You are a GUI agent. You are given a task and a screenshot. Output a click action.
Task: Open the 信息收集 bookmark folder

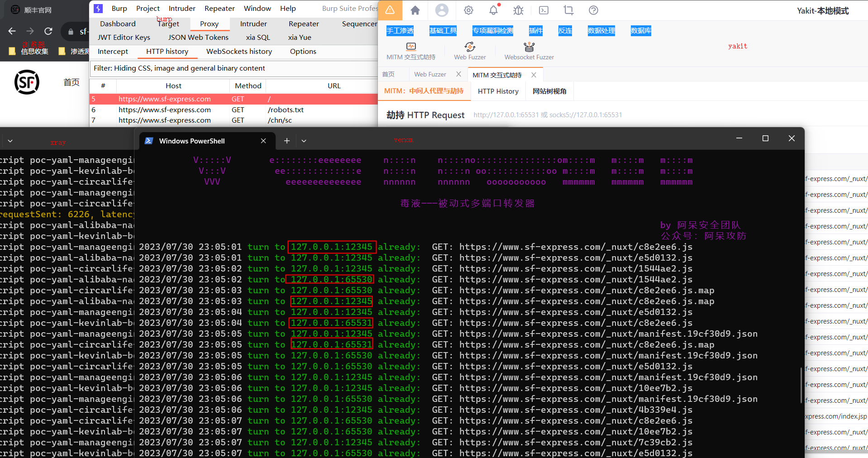[x=29, y=51]
